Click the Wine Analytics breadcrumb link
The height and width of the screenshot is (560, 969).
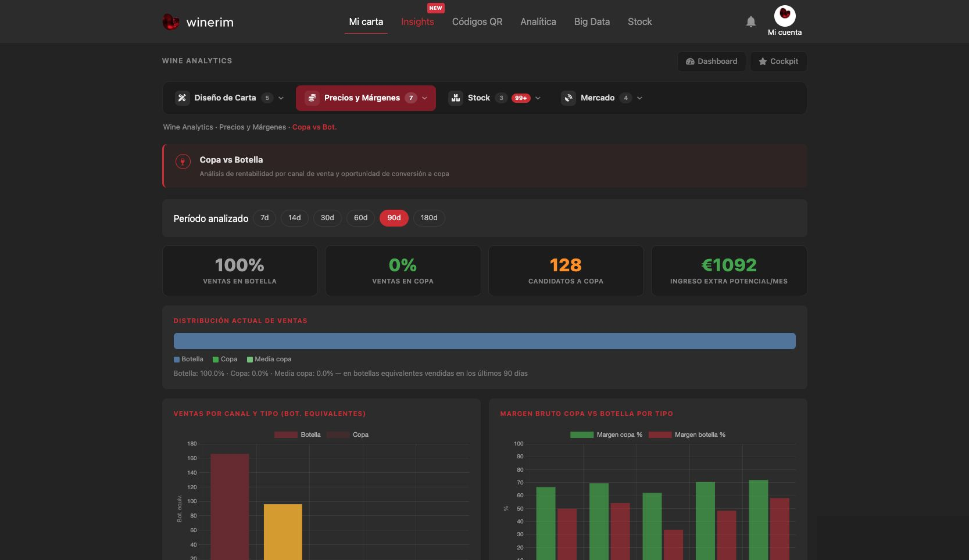(188, 127)
